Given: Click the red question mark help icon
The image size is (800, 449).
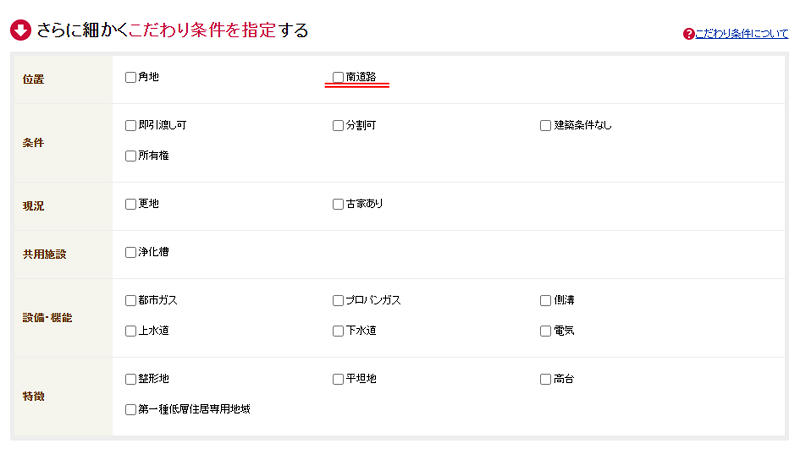Looking at the screenshot, I should [x=688, y=34].
